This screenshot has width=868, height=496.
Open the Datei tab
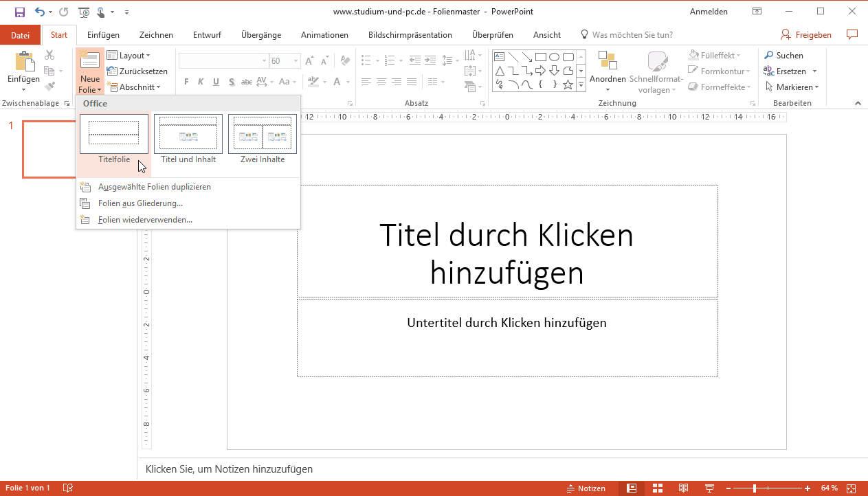pos(21,35)
